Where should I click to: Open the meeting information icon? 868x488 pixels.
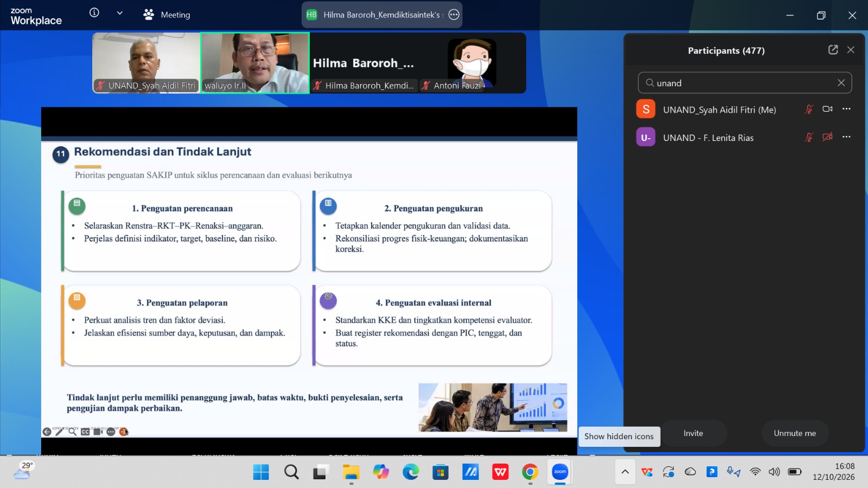[94, 12]
